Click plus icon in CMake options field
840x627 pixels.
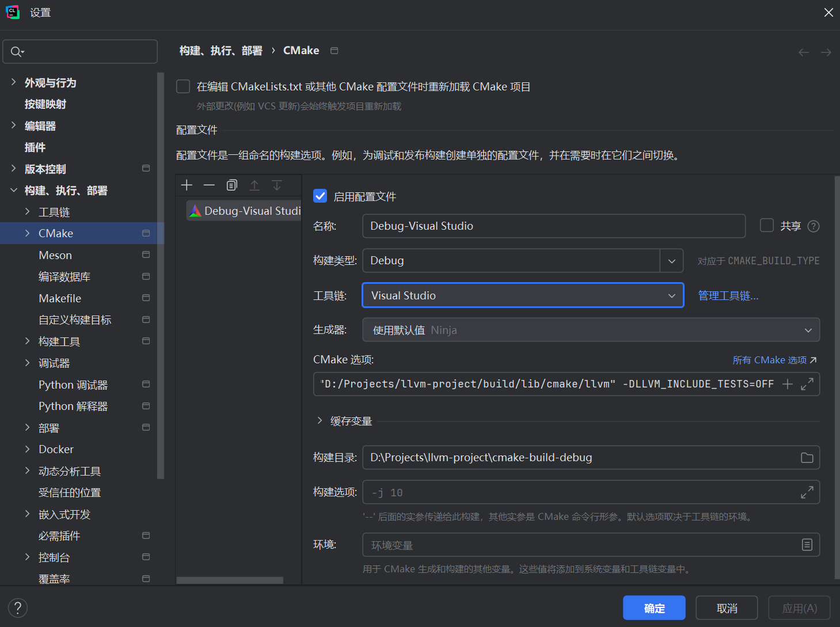(788, 384)
